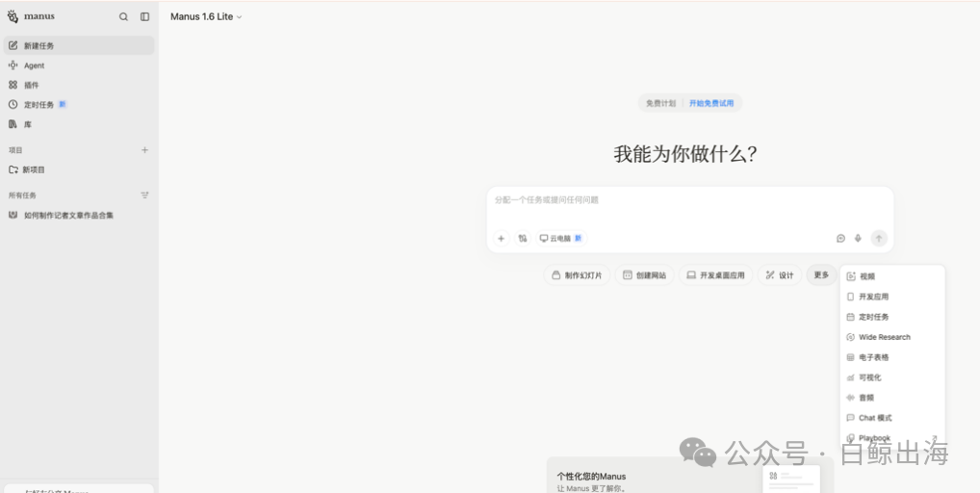Select 定时任务 from the more menu

891,317
